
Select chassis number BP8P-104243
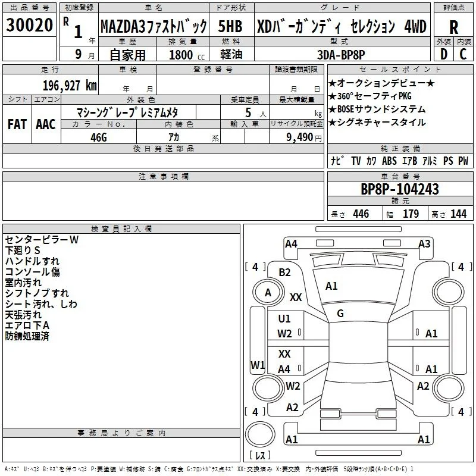(x=399, y=189)
